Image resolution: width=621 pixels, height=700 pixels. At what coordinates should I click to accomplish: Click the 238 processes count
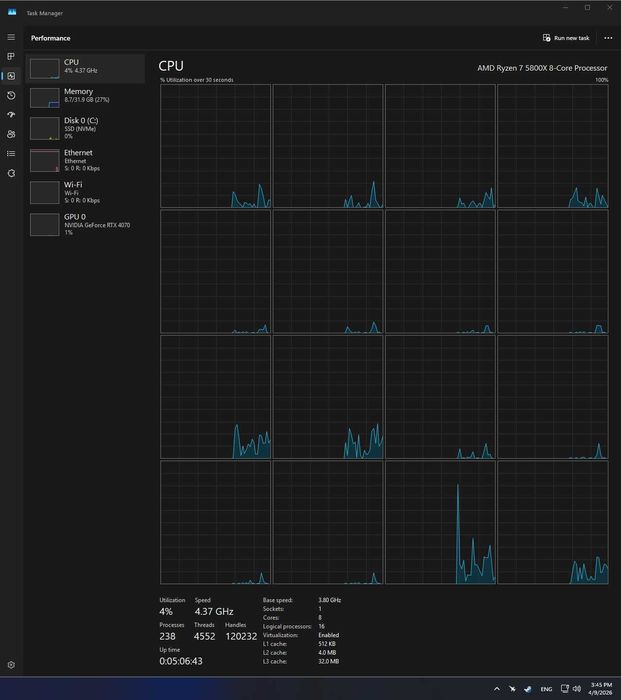(x=167, y=636)
